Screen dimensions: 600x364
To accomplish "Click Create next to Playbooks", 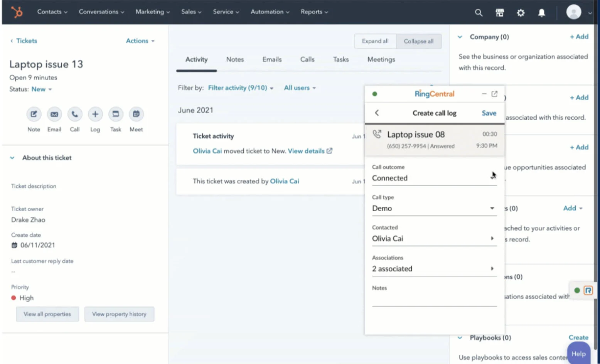I will pyautogui.click(x=578, y=337).
